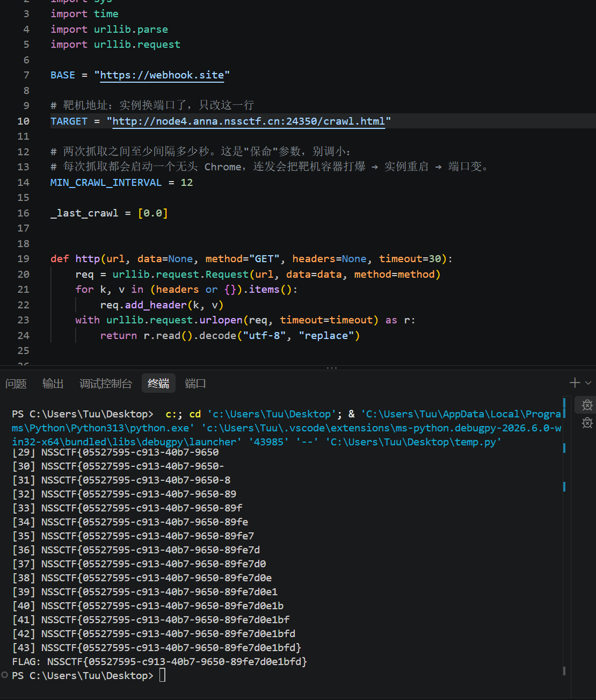Screen dimensions: 596x700
Task: Expand the launch profile chevron beside the plus
Action: click(x=588, y=383)
